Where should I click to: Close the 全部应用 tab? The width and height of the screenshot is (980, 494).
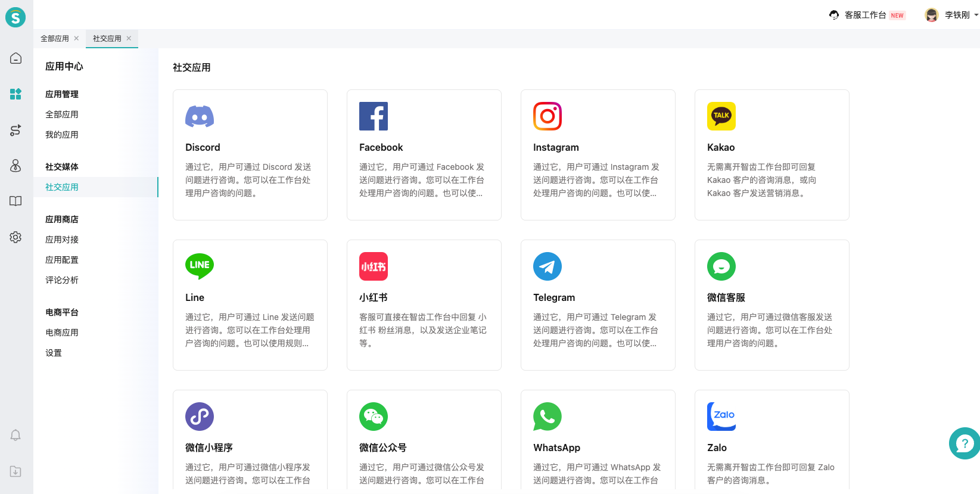click(76, 38)
